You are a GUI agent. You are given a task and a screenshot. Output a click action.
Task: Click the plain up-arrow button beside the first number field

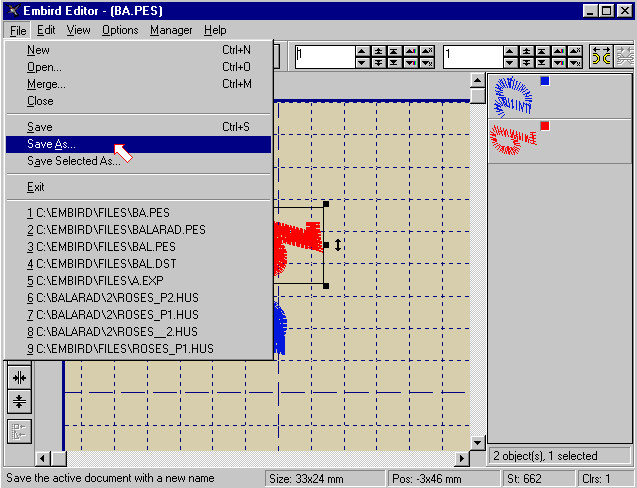coord(362,51)
